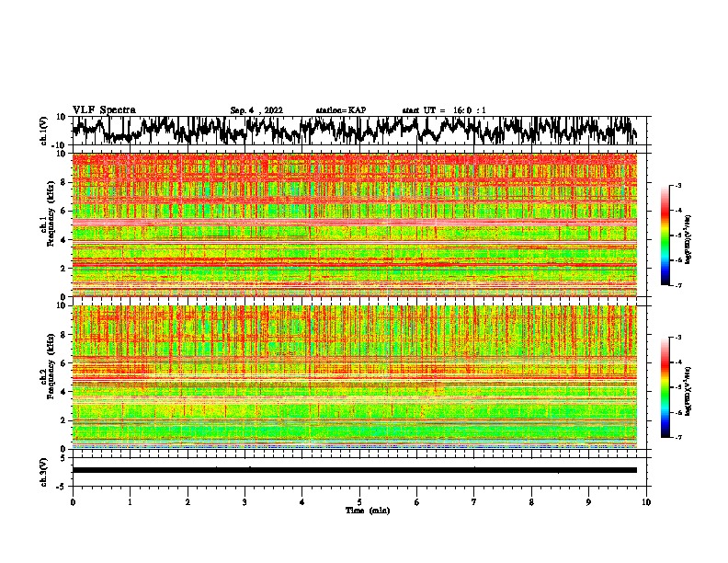
Task: Click the "4" tick on the Time axis
Action: pyautogui.click(x=302, y=502)
